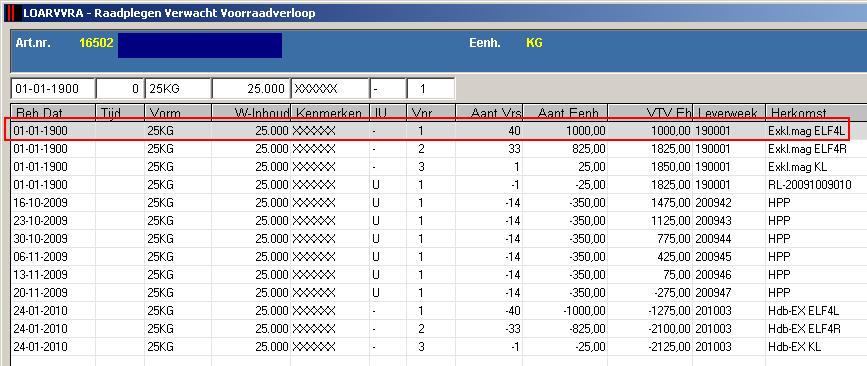Click the date 16-10-2009
Screen dimensions: 867x366
[40, 203]
